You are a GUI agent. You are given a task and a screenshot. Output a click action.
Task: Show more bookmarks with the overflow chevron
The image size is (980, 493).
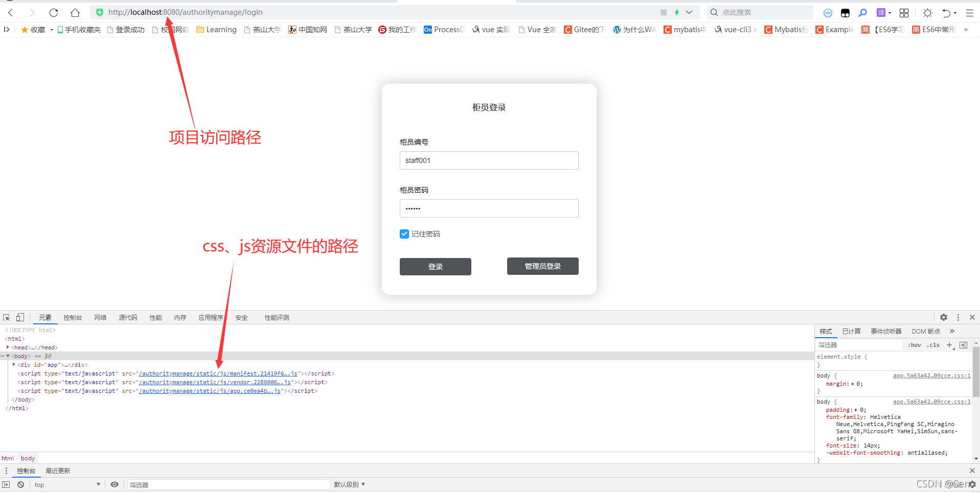(966, 30)
